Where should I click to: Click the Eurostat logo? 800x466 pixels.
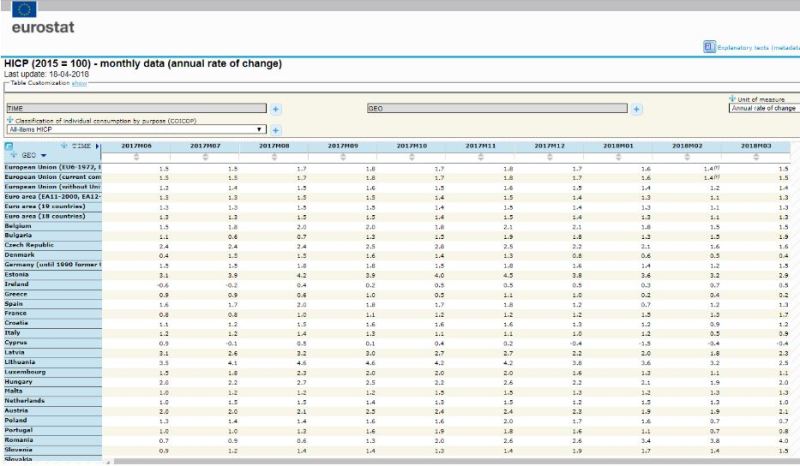(37, 19)
